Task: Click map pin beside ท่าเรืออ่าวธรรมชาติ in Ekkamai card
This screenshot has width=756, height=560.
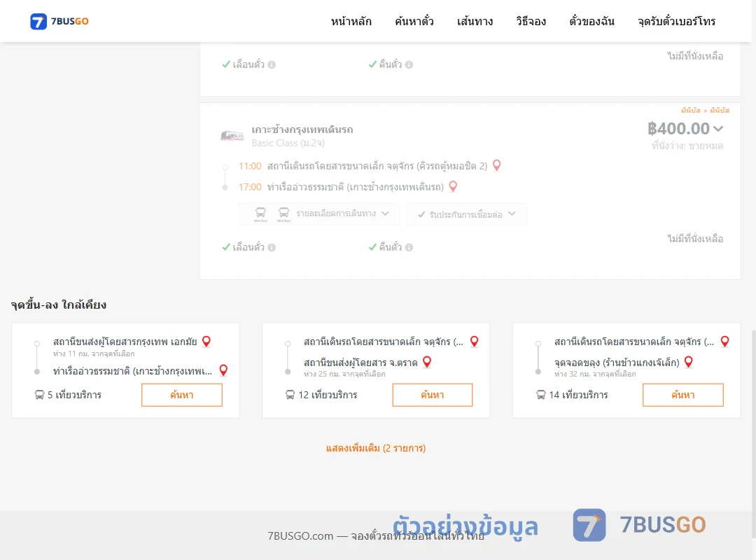Action: pos(223,370)
